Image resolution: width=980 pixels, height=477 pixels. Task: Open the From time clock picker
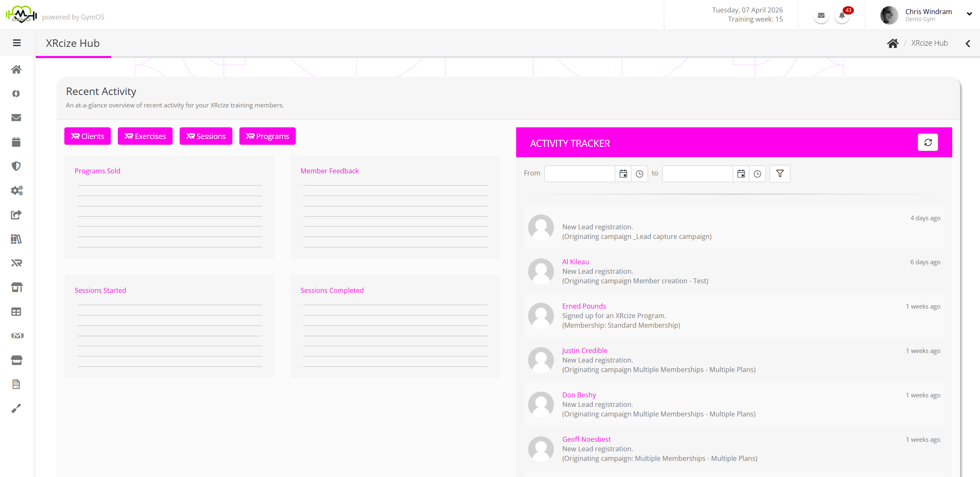coord(639,174)
